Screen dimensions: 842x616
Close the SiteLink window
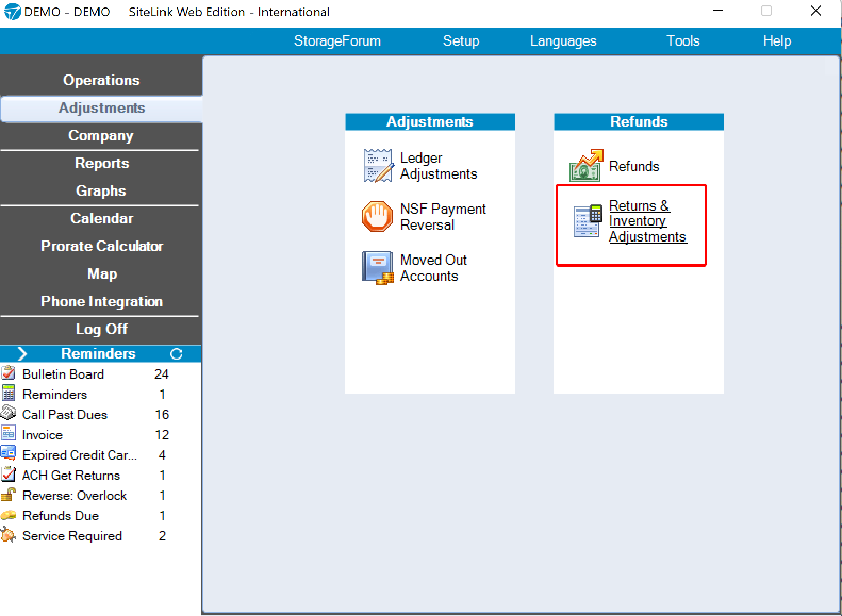pyautogui.click(x=815, y=11)
